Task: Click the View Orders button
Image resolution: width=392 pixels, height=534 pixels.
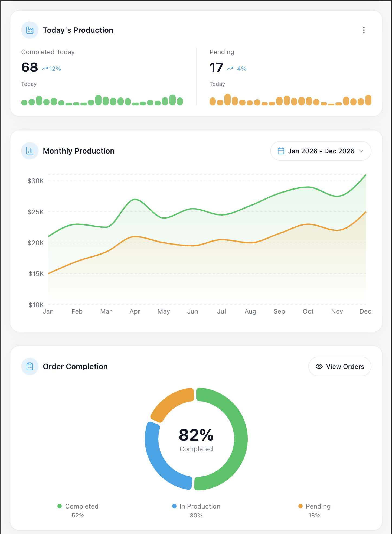Action: tap(340, 366)
